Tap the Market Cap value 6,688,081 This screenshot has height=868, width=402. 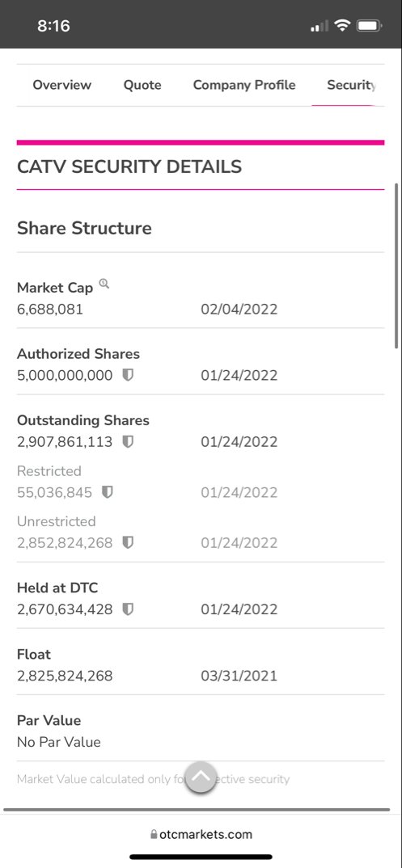pyautogui.click(x=50, y=309)
